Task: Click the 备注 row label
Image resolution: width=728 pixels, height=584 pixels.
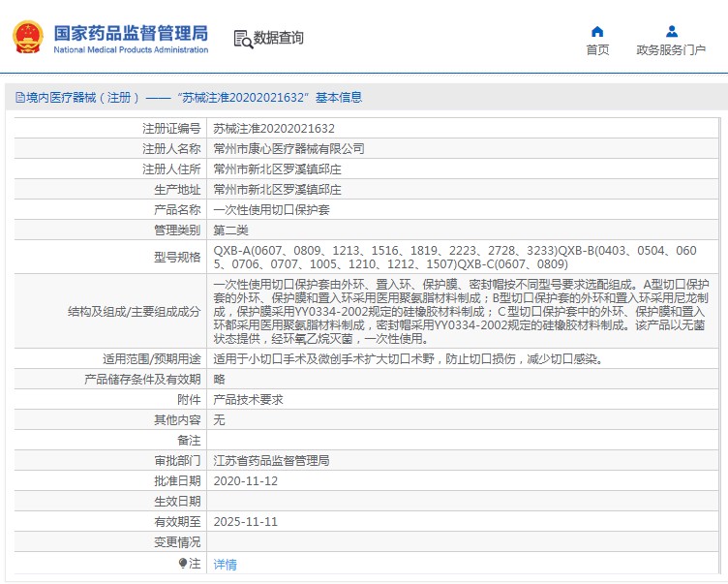Action: click(x=189, y=440)
